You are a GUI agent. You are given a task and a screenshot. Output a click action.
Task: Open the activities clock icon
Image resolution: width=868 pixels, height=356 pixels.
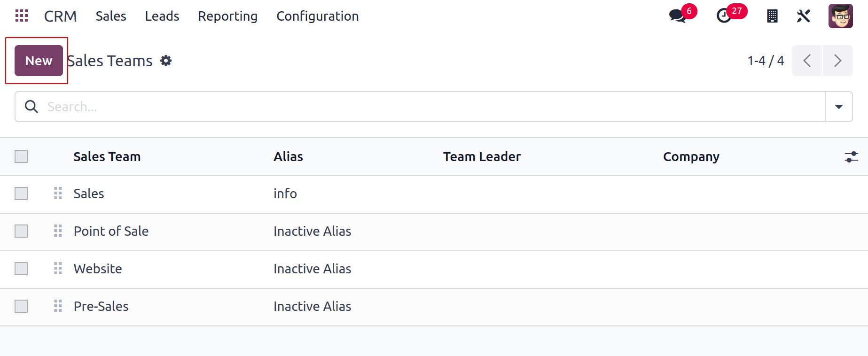click(x=724, y=16)
